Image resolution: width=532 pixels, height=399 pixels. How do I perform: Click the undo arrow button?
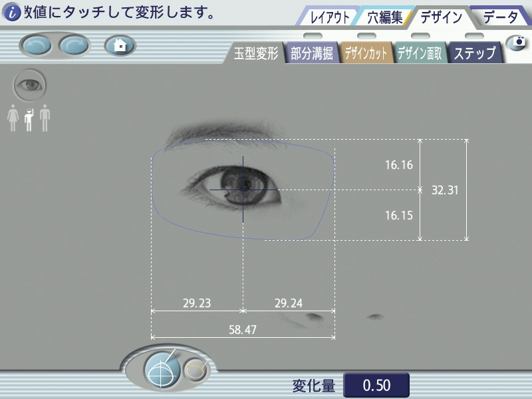[x=37, y=45]
